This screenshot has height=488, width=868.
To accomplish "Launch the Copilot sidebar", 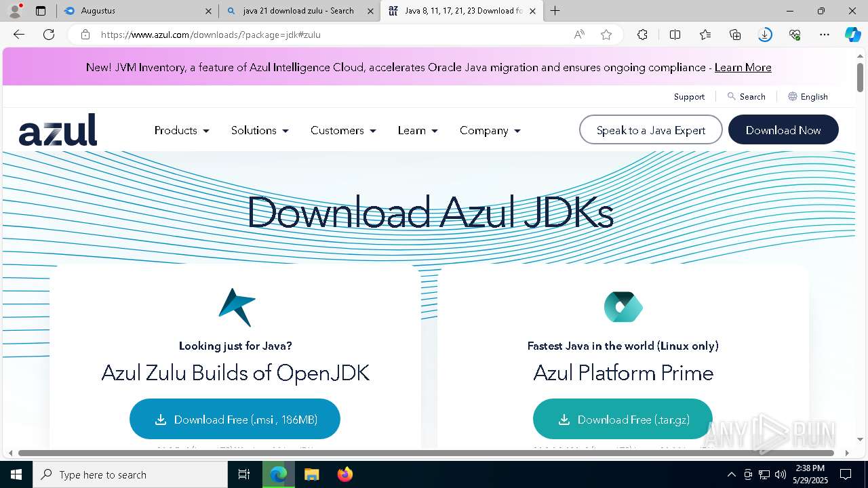I will tap(852, 35).
